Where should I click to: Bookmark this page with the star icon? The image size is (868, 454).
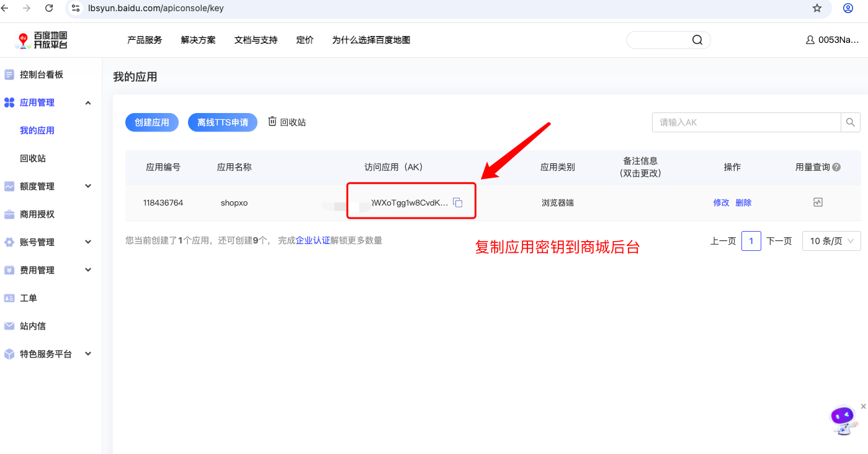[817, 8]
